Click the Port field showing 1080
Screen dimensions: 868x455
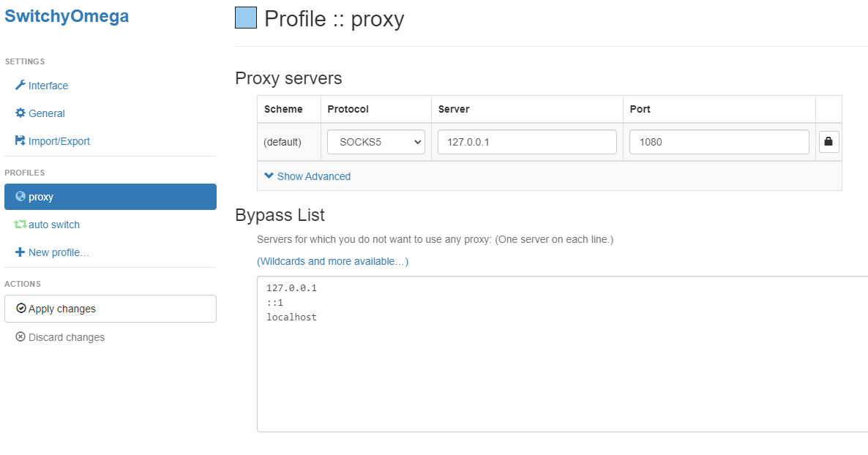pyautogui.click(x=718, y=141)
